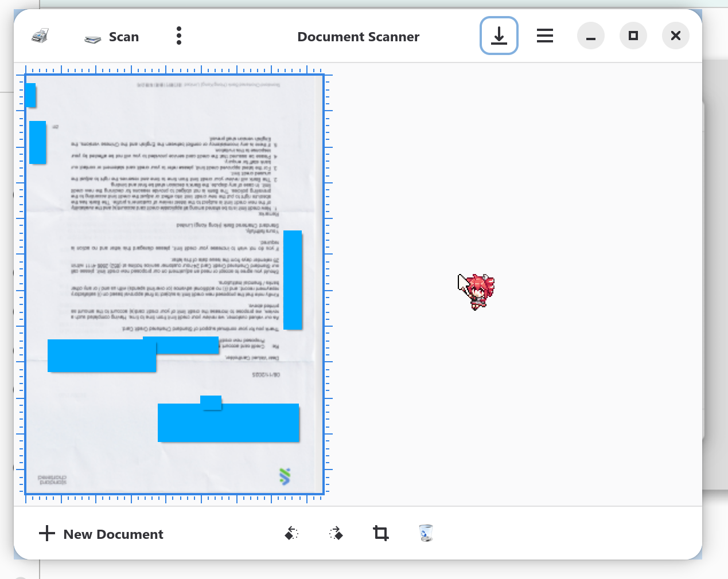
Task: Click the date line on the scanned letter
Action: (266, 374)
